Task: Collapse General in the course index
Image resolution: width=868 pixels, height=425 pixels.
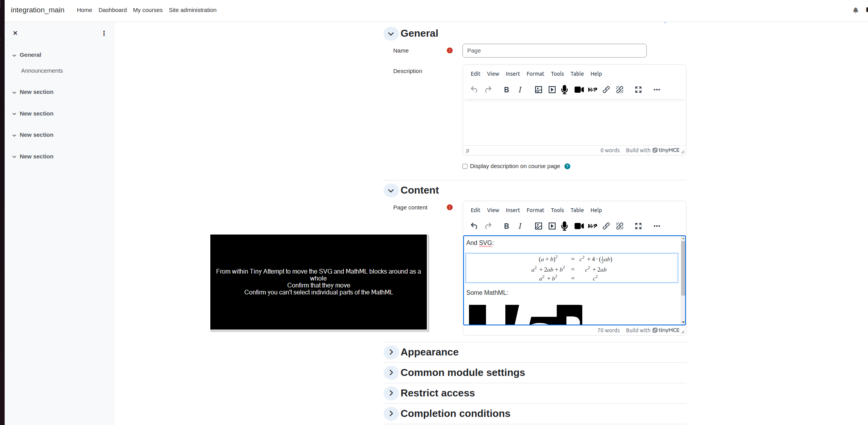Action: [x=14, y=55]
